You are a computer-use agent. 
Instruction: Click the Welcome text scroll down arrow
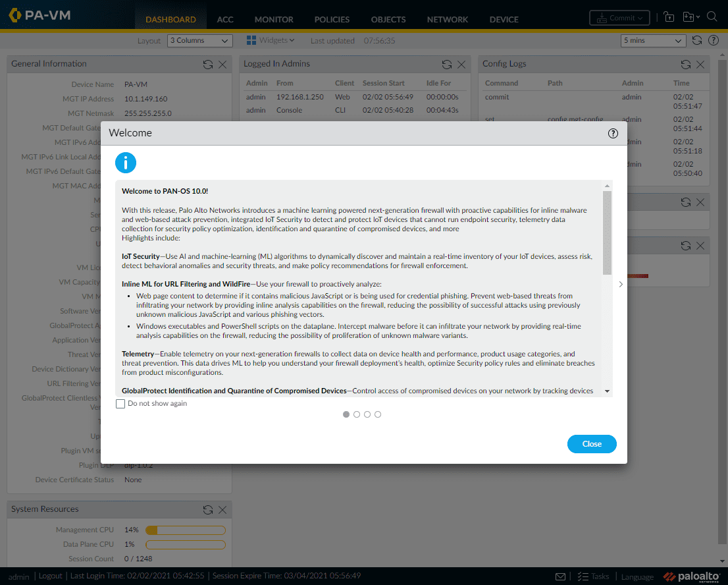(x=607, y=391)
